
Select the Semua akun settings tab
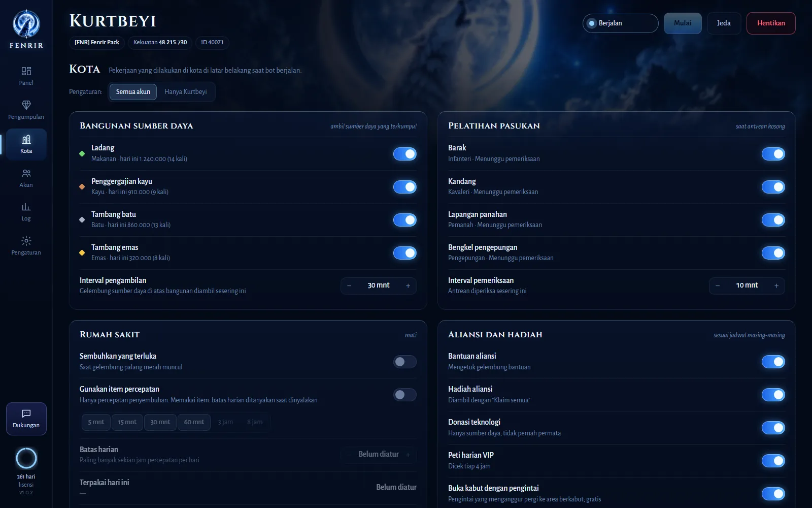pyautogui.click(x=133, y=92)
